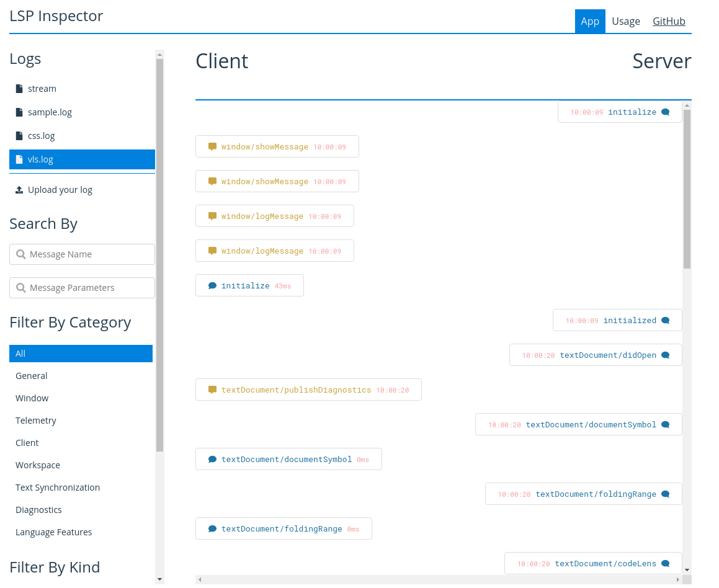Click the file icon beside vls.log

(x=19, y=159)
